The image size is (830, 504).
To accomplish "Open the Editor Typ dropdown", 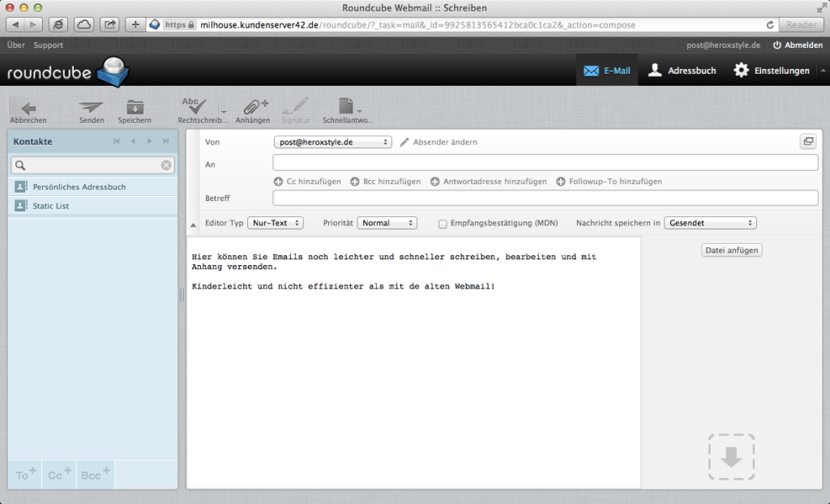I will click(x=276, y=223).
